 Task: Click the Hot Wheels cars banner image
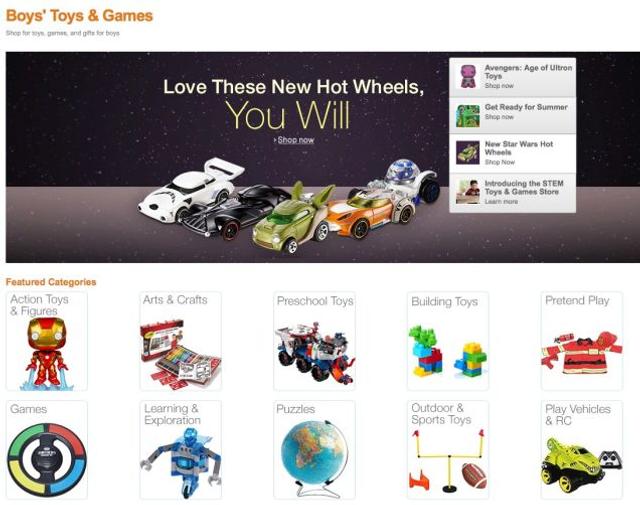[x=289, y=206]
